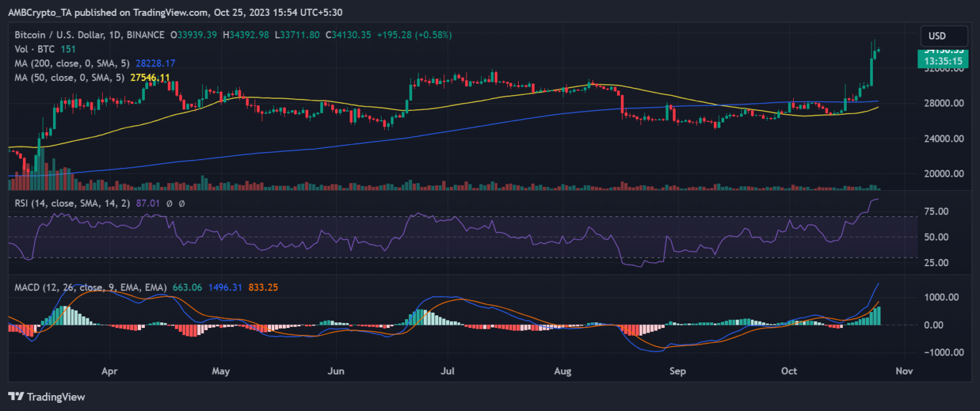Click the 24000.00 level on price axis

pyautogui.click(x=942, y=138)
